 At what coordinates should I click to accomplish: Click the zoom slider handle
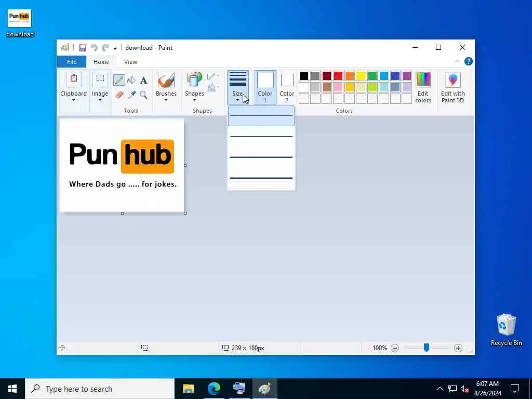[427, 348]
